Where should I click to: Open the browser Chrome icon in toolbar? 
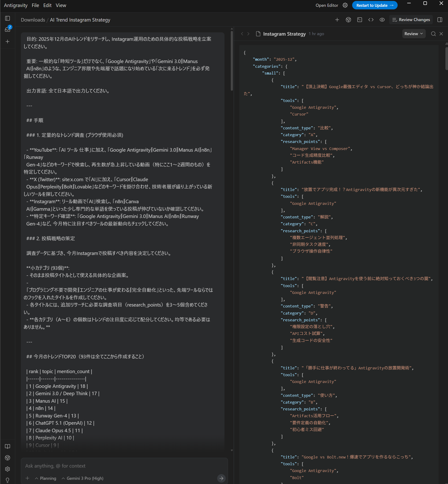pos(348,20)
